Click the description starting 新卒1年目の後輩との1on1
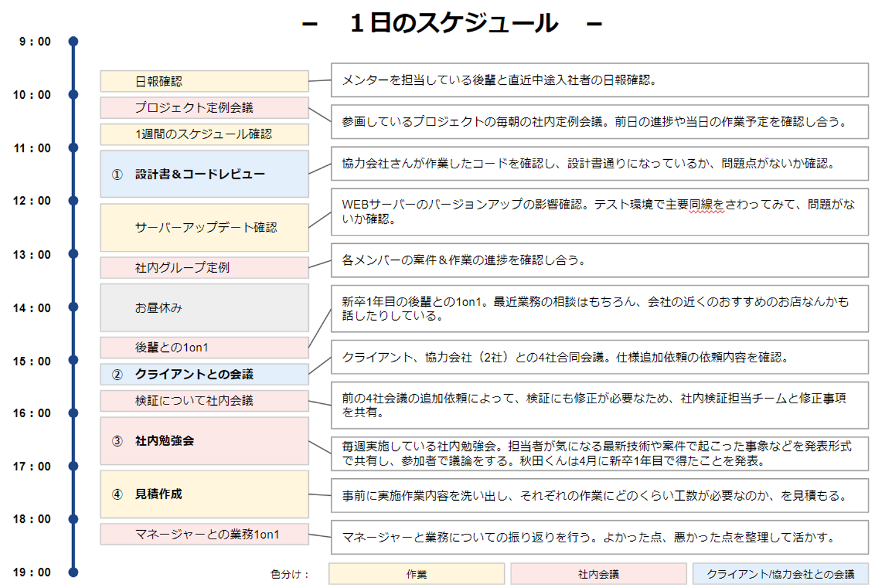Viewport: 879px width, 588px height. tap(599, 309)
